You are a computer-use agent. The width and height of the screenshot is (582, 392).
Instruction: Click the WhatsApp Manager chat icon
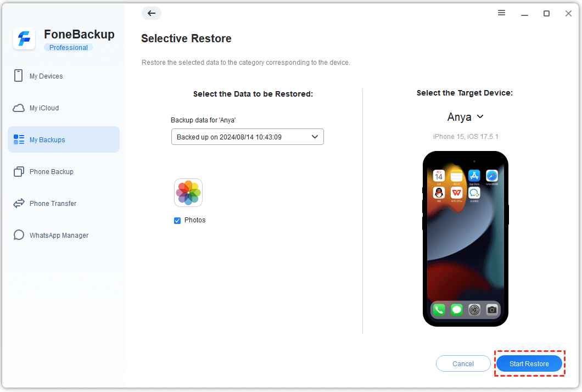pos(19,235)
